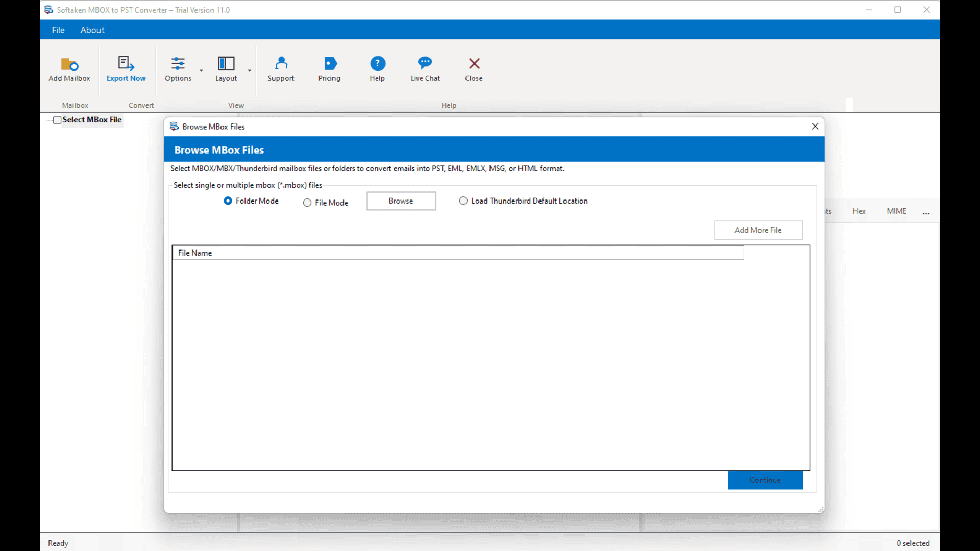Click the Add More File button

tap(758, 230)
